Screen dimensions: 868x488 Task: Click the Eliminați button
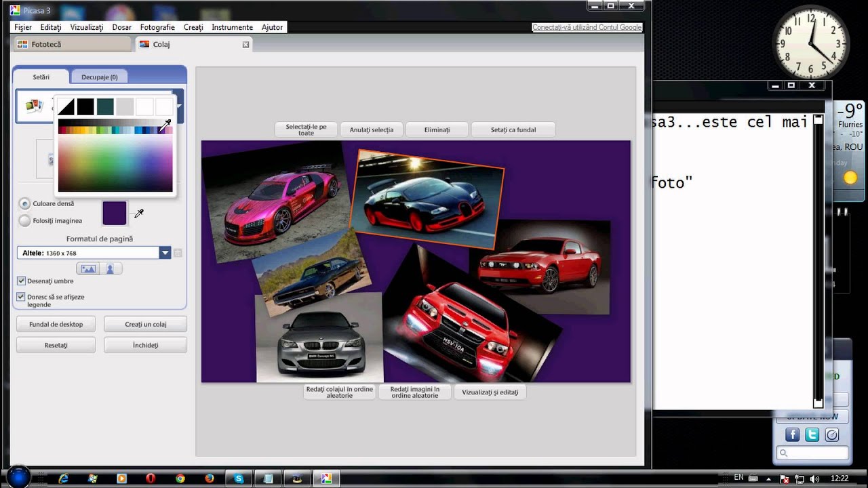tap(437, 129)
